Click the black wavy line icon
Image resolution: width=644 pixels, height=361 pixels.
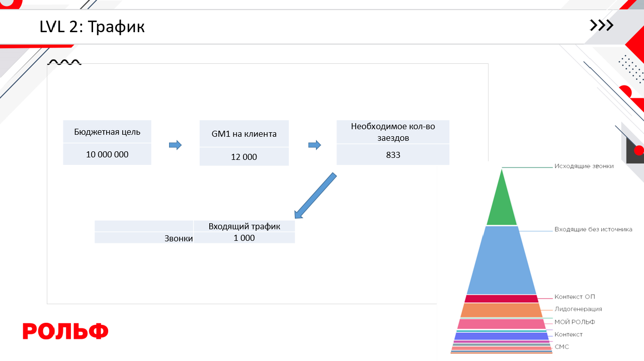64,62
